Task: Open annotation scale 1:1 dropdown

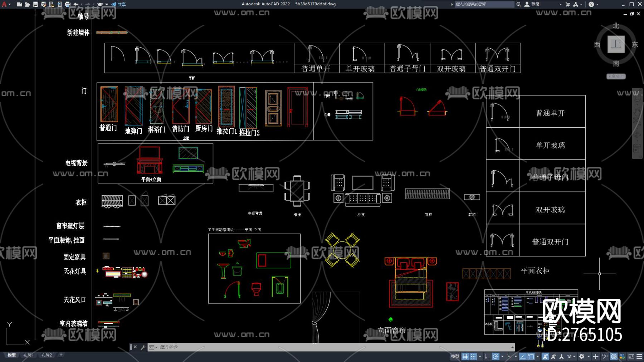Action: [571, 356]
